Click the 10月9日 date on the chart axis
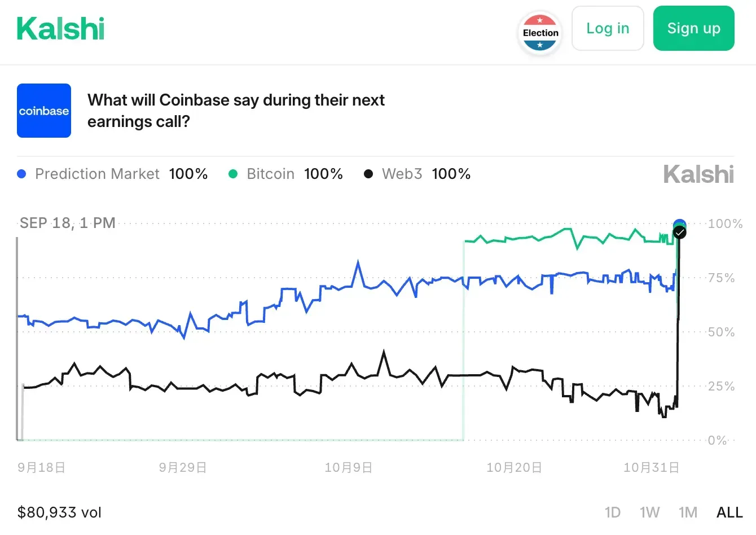This screenshot has height=535, width=756. (x=348, y=468)
